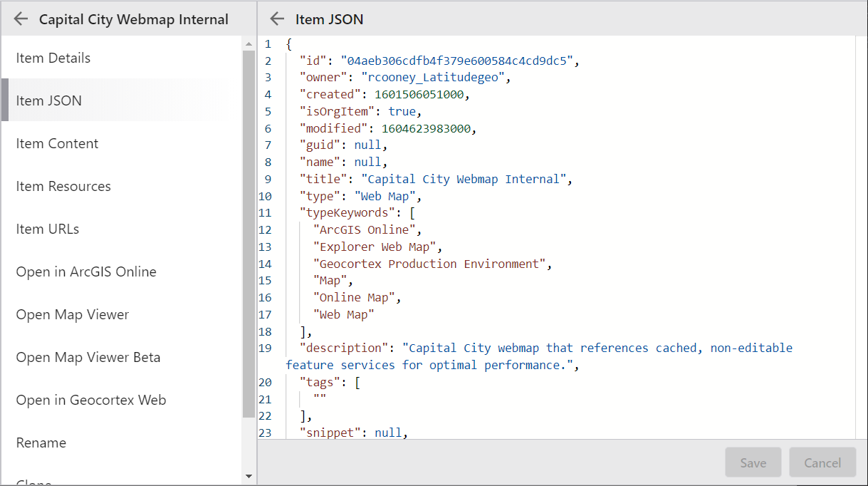The height and width of the screenshot is (486, 868).
Task: Click the back arrow beside Capital City Webmap Internal
Action: tap(21, 19)
